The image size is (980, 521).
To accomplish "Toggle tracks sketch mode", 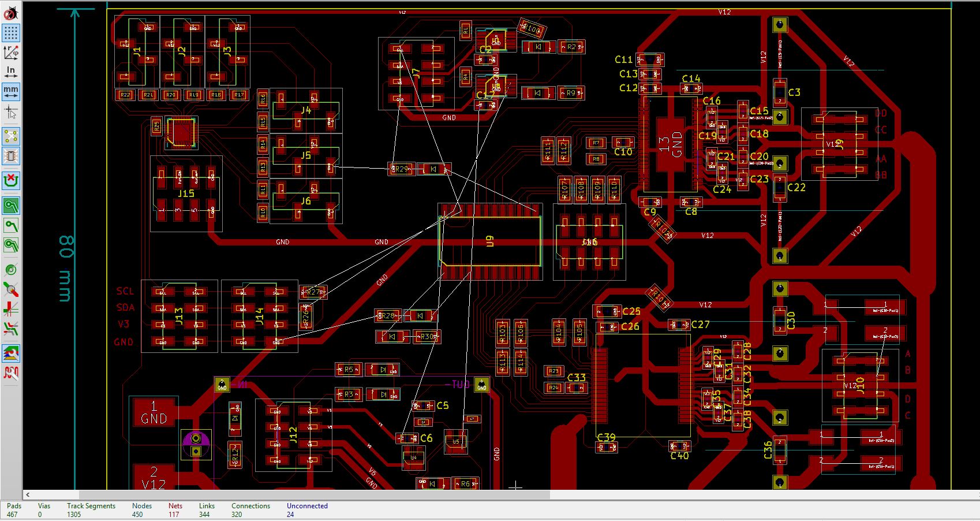I will [10, 309].
